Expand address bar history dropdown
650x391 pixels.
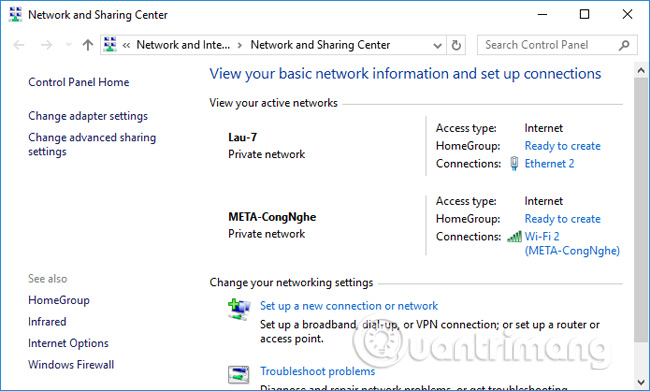tap(437, 45)
